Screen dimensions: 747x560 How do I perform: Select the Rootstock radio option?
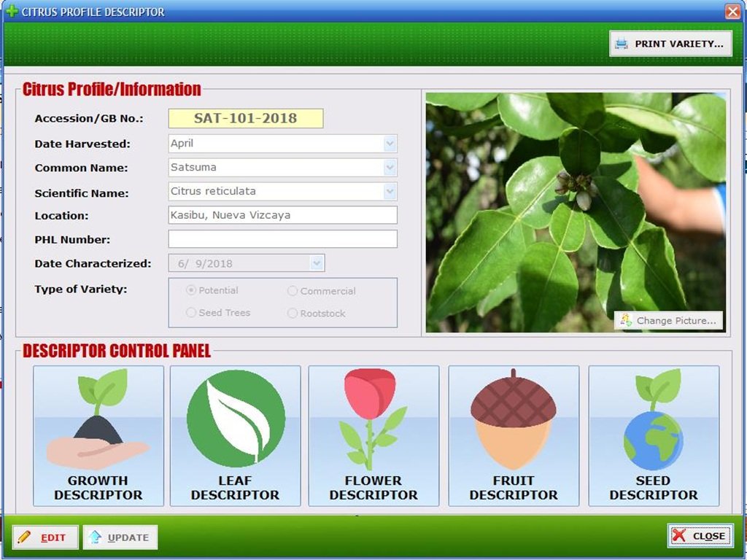pyautogui.click(x=293, y=314)
